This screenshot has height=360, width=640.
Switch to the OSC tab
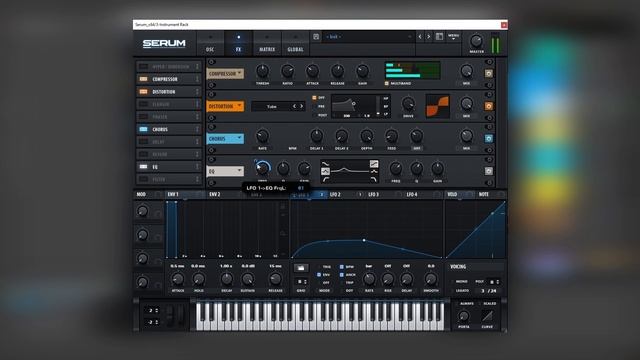[x=210, y=43]
